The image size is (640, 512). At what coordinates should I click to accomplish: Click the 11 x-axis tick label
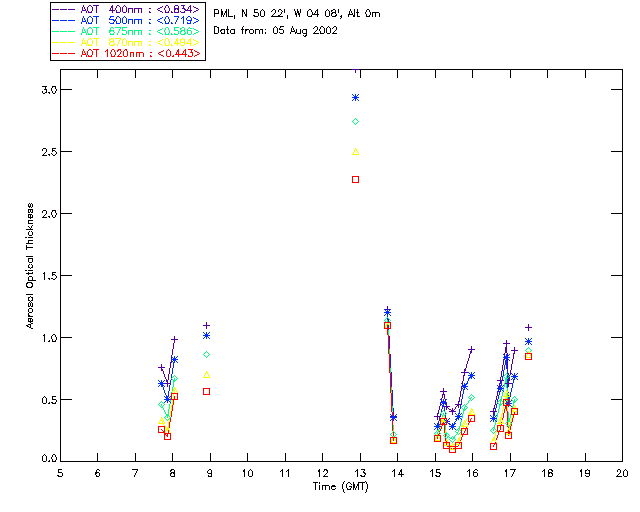285,473
